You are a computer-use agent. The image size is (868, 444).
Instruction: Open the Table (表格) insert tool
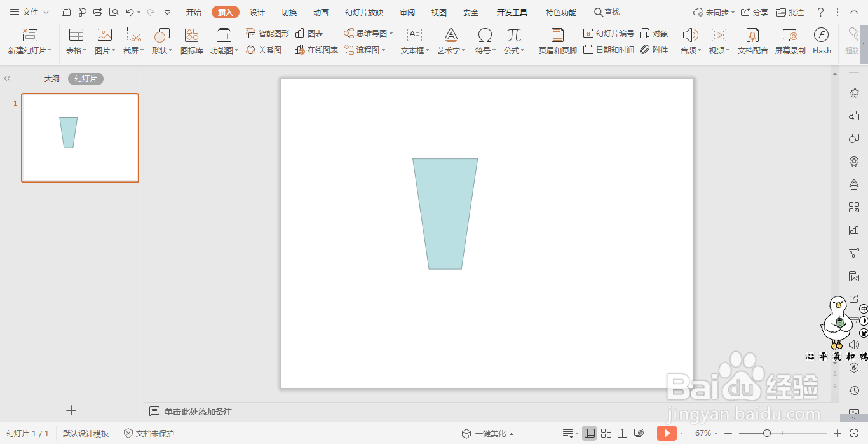[x=76, y=41]
